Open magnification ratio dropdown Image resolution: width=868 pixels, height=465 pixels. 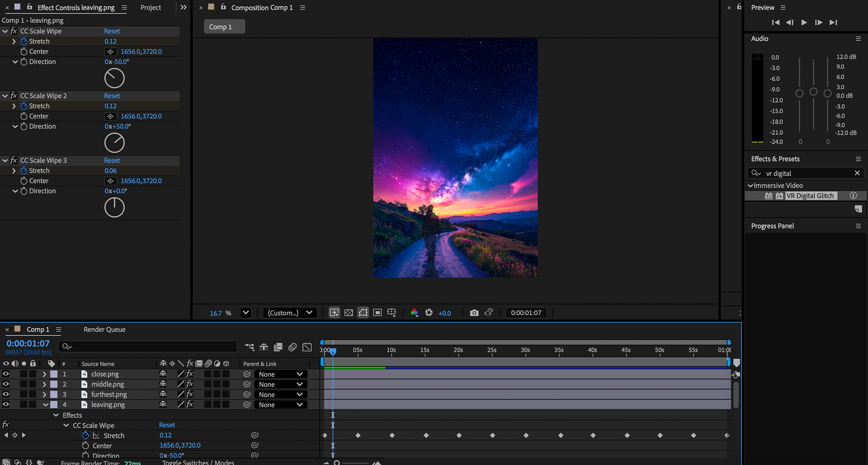[245, 313]
